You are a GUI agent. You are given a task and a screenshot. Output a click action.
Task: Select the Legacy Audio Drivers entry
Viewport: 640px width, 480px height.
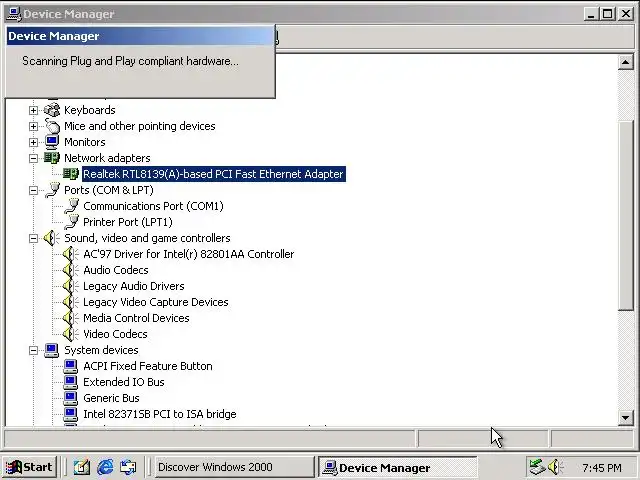pyautogui.click(x=134, y=286)
